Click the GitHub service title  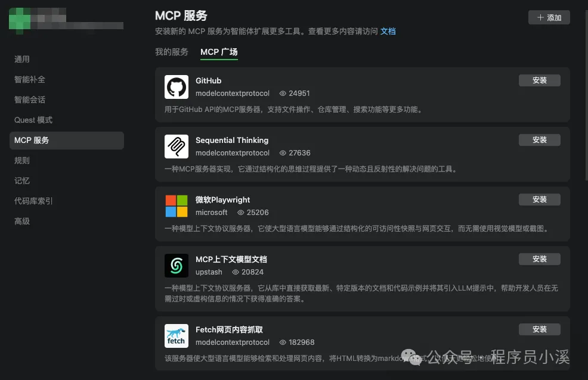pyautogui.click(x=209, y=80)
